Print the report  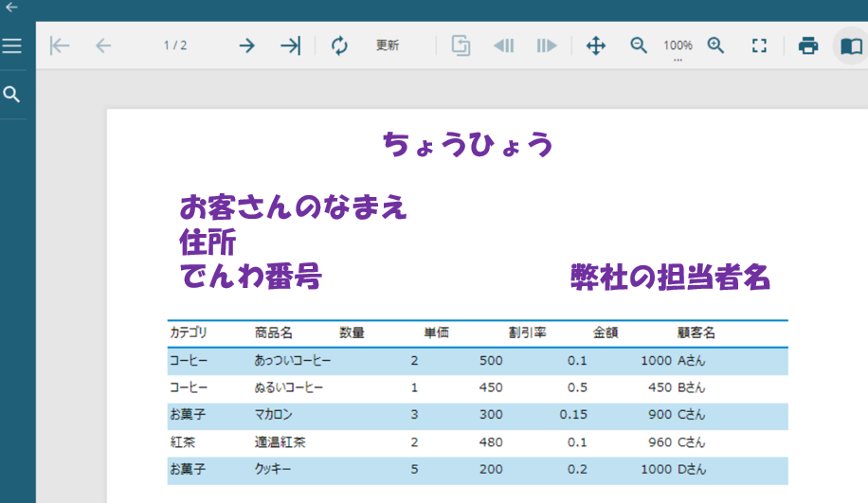click(807, 45)
